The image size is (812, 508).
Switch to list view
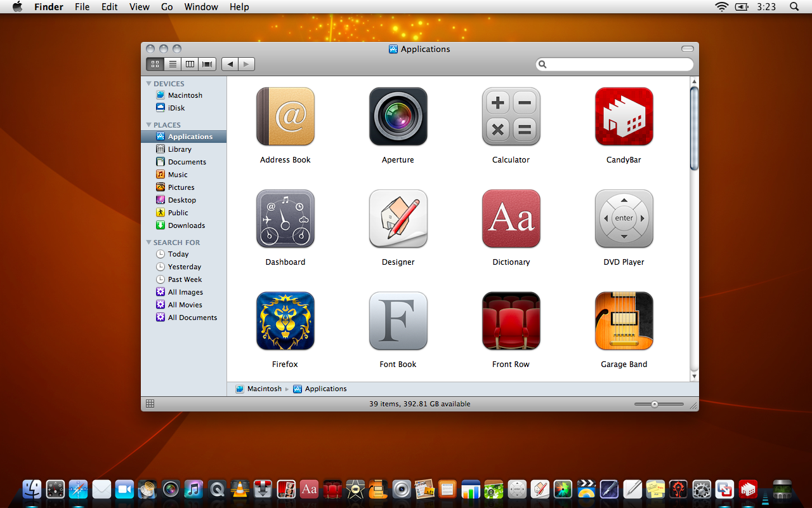[173, 63]
